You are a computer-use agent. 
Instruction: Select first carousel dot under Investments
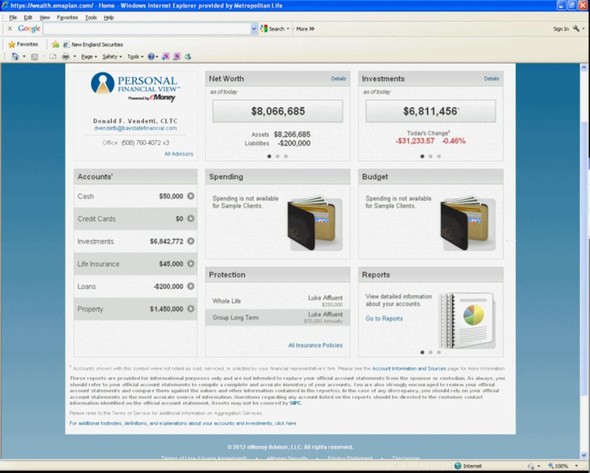(422, 156)
